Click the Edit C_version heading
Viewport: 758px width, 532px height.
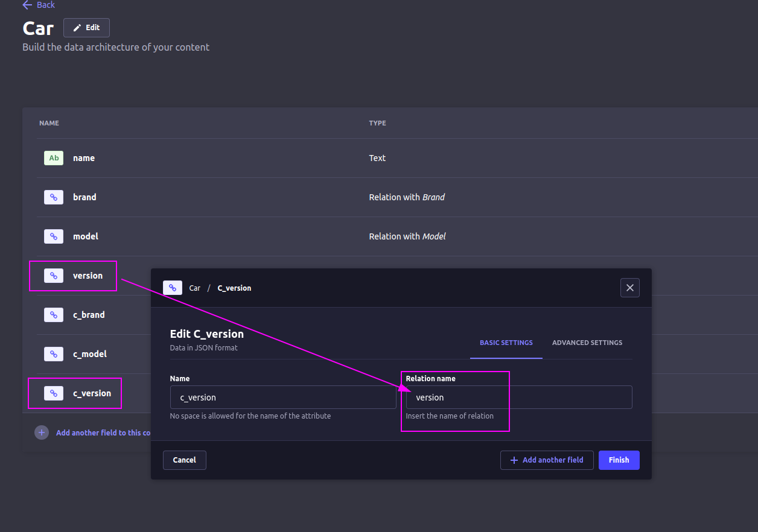point(207,334)
